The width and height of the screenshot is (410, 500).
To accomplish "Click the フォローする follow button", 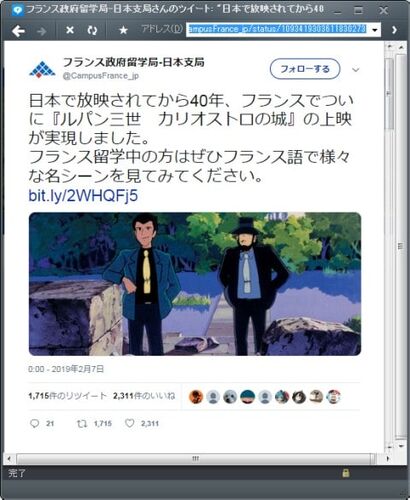I will click(305, 69).
